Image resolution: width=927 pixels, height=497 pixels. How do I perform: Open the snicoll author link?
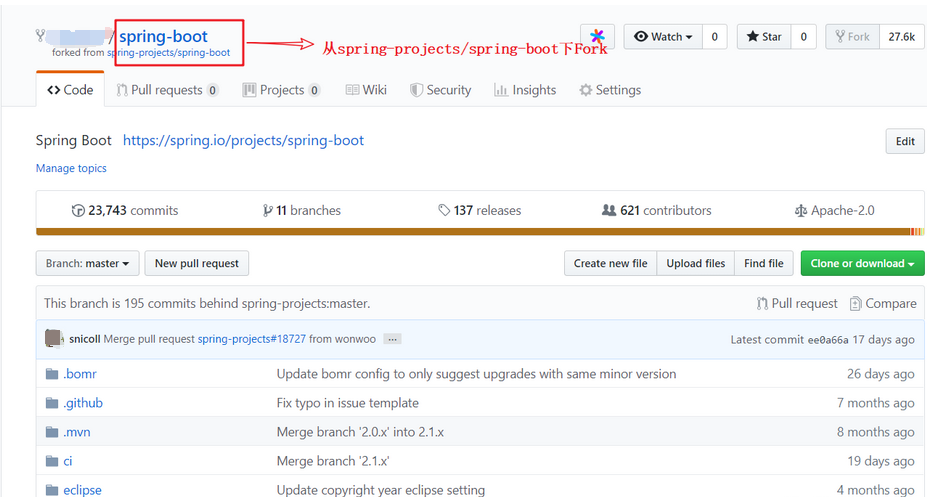point(85,339)
